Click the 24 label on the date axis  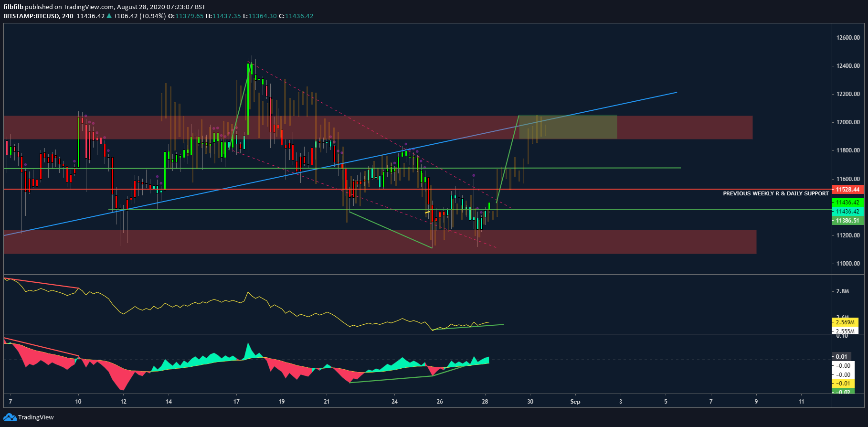point(394,402)
